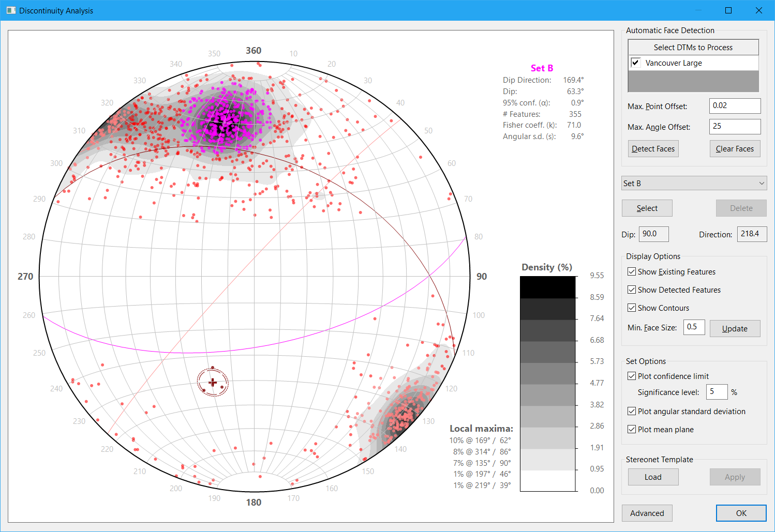Toggle Show Existing Features checkbox
775x532 pixels.
pyautogui.click(x=632, y=271)
